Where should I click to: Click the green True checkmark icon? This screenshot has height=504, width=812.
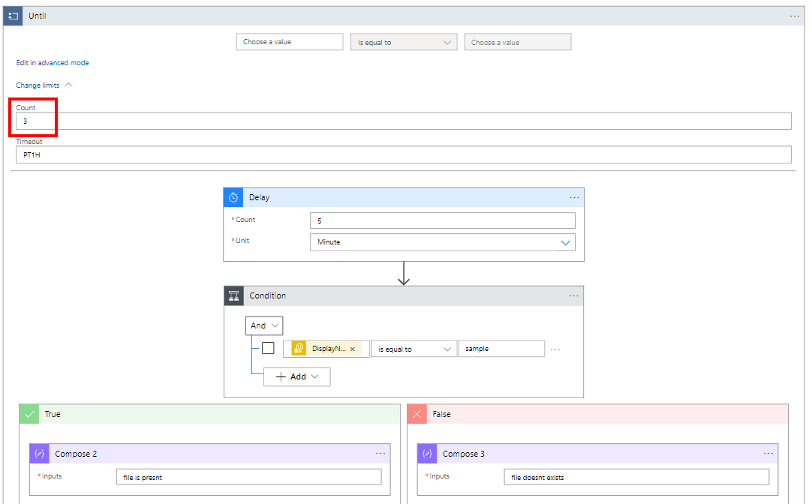tap(29, 414)
